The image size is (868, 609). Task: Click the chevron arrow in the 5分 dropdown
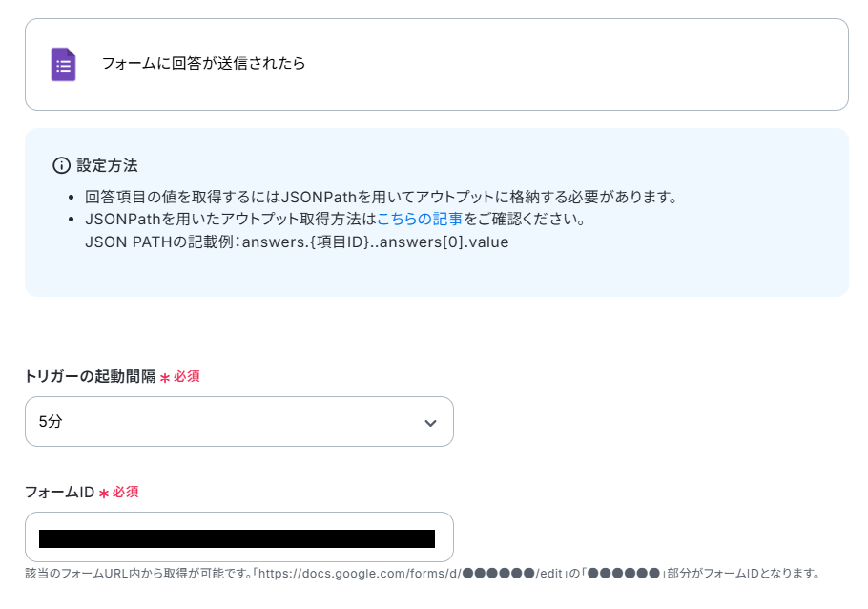point(430,423)
